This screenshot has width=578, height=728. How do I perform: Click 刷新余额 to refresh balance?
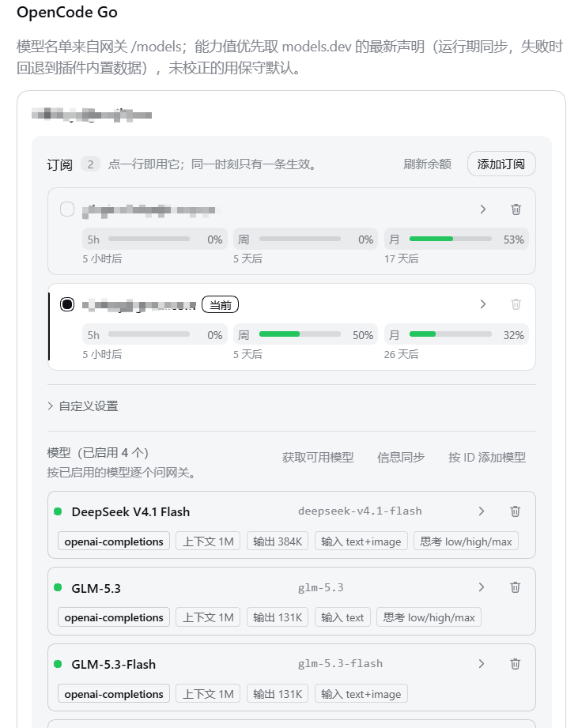427,164
